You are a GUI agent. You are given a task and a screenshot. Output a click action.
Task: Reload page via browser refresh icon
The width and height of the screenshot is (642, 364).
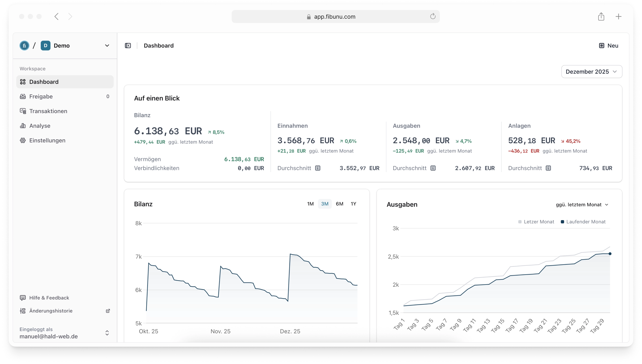(432, 16)
